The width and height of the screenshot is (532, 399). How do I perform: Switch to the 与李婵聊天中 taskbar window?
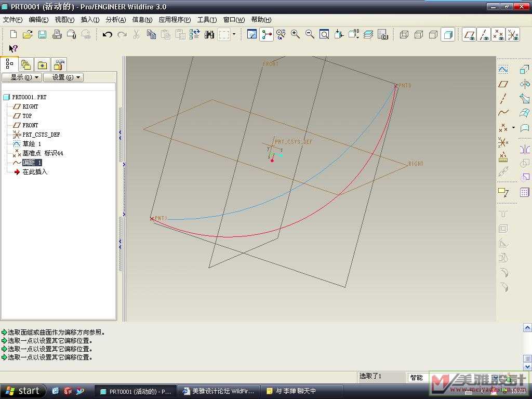[301, 391]
